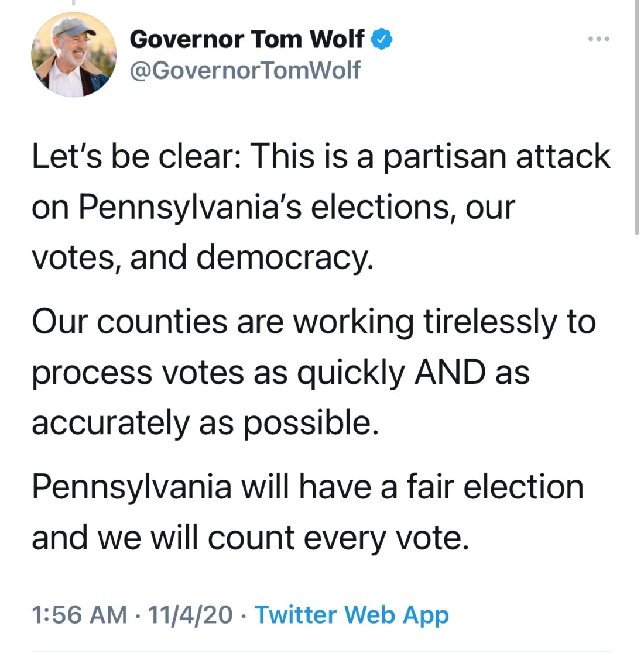The height and width of the screenshot is (657, 644).
Task: Open the three-dot more options menu
Action: coord(599,39)
